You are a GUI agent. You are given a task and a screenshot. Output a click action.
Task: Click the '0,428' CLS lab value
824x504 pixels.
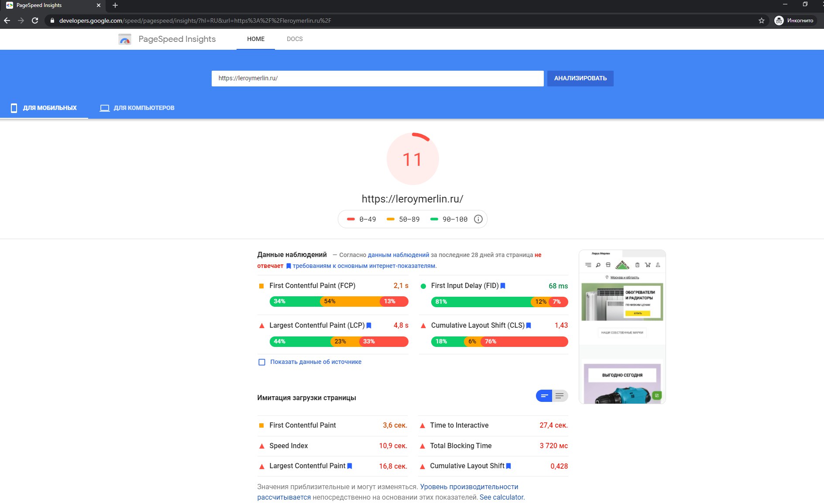[559, 466]
